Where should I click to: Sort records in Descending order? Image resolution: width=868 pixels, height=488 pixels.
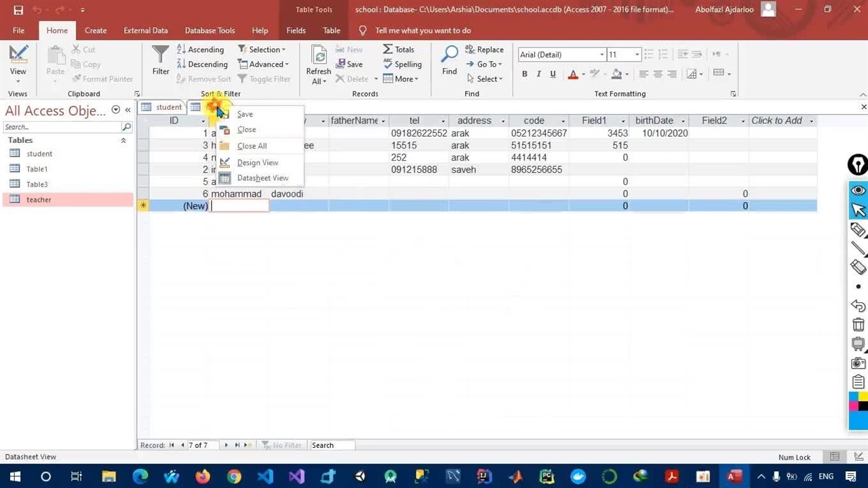pyautogui.click(x=201, y=64)
